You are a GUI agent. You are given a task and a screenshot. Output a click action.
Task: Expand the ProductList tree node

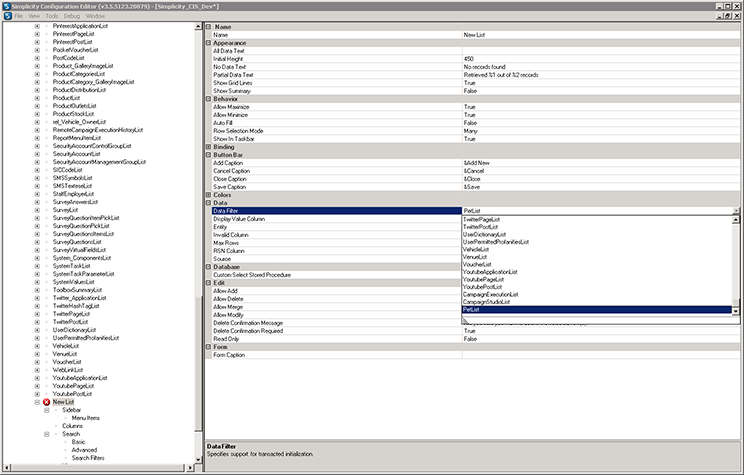(37, 98)
